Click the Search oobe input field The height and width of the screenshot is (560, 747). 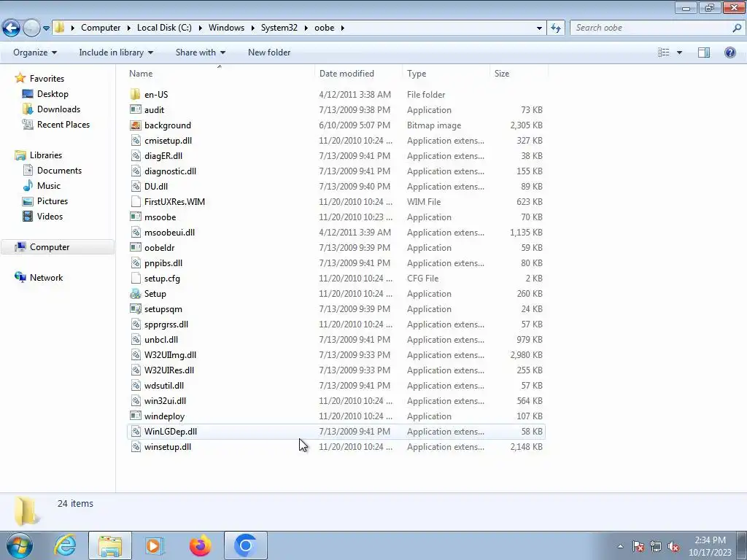coord(650,28)
